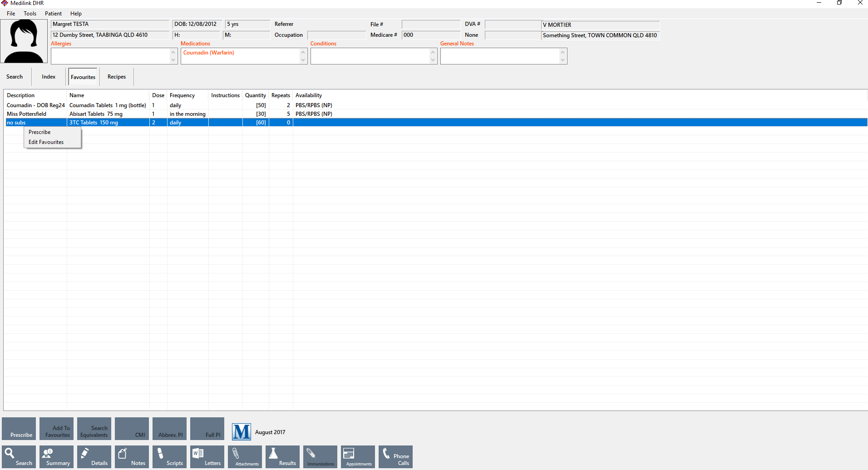
Task: Open the Patient menu
Action: tap(53, 14)
